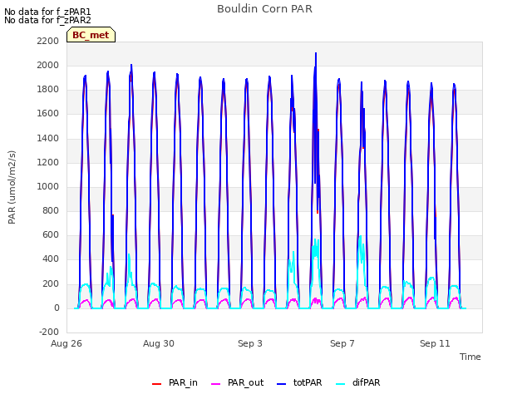Click the 1000 y-axis tick label
The width and height of the screenshot is (532, 399).
tap(48, 186)
